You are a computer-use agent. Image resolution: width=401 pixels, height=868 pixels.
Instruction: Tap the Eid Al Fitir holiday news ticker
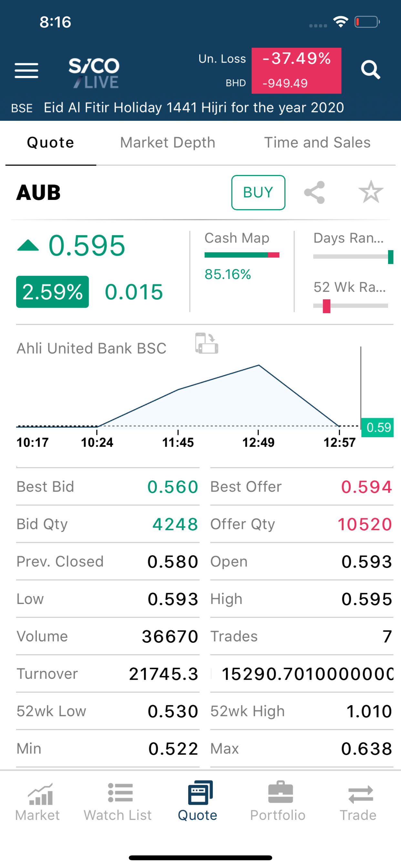click(194, 108)
